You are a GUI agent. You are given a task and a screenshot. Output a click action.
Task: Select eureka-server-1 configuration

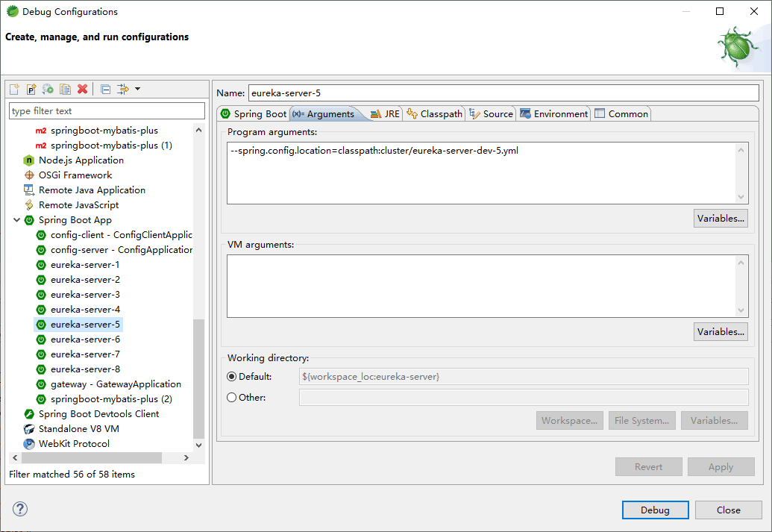tap(78, 265)
